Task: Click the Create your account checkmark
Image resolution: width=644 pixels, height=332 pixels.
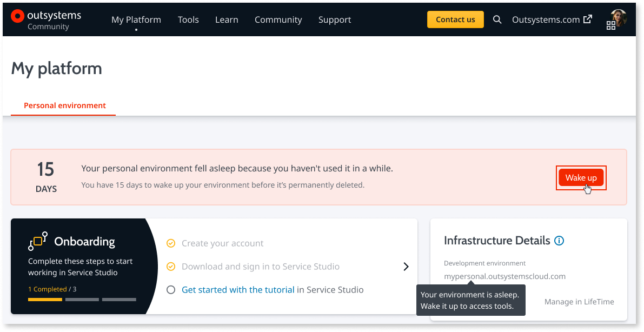Action: (x=171, y=243)
